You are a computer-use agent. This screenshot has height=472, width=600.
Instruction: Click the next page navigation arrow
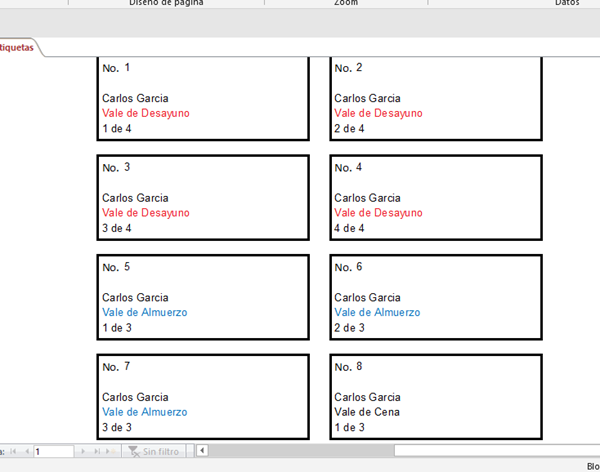[84, 452]
